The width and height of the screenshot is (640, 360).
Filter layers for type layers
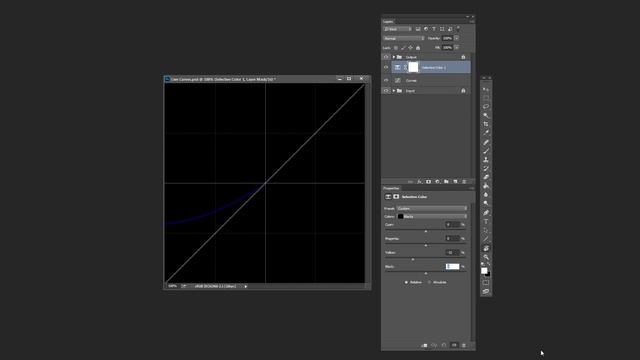pos(434,29)
